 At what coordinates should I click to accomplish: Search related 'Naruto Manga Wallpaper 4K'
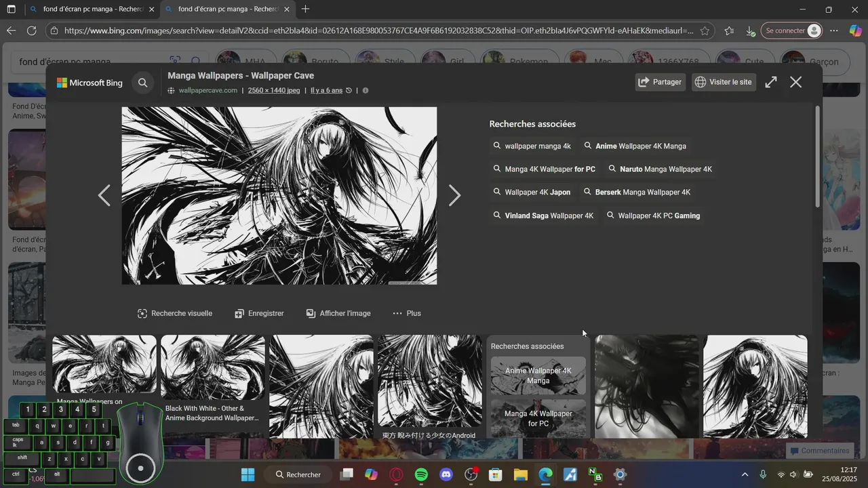click(x=660, y=169)
